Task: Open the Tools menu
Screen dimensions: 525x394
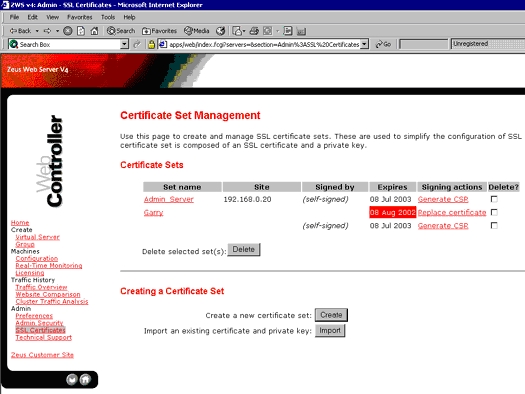Action: click(108, 17)
